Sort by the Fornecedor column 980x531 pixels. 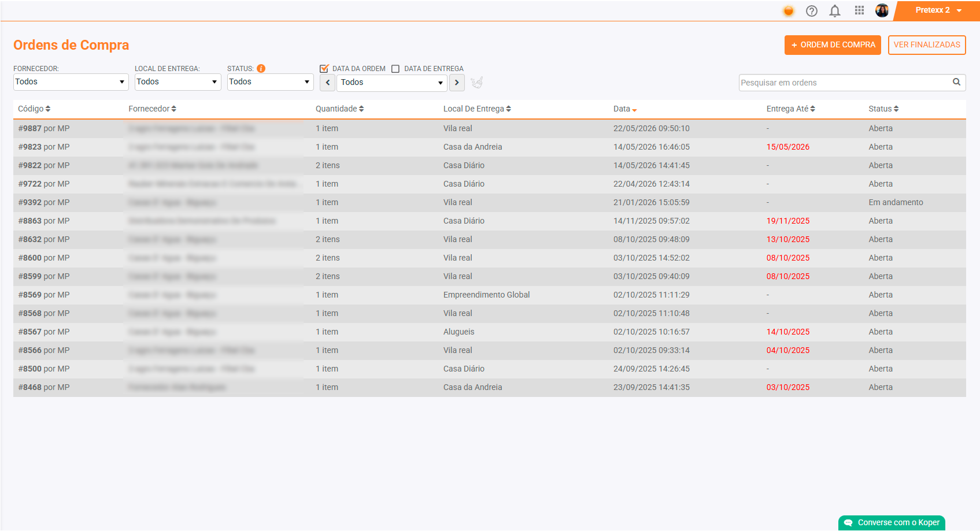click(152, 109)
